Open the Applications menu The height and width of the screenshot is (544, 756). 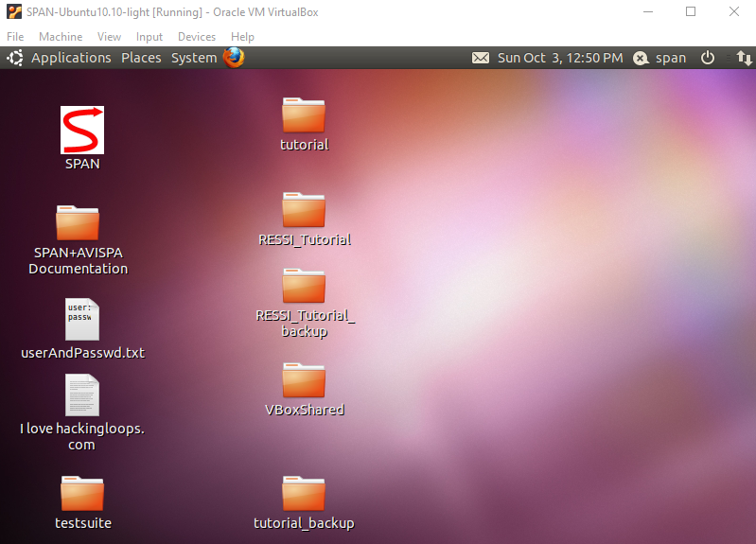[71, 58]
